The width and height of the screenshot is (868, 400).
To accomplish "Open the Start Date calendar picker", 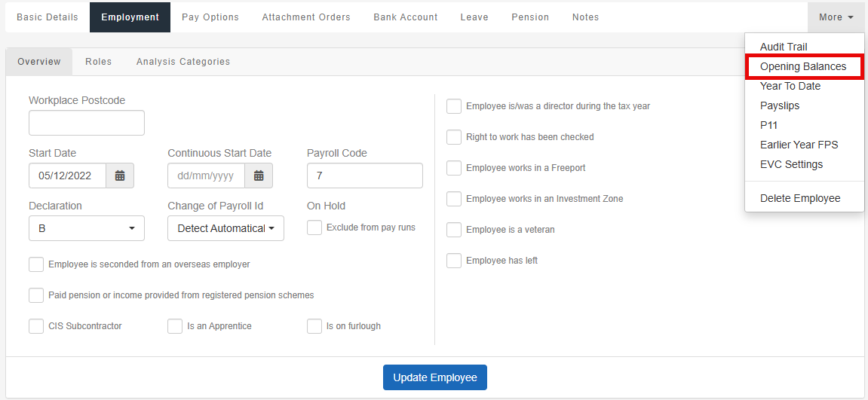I will pos(120,176).
